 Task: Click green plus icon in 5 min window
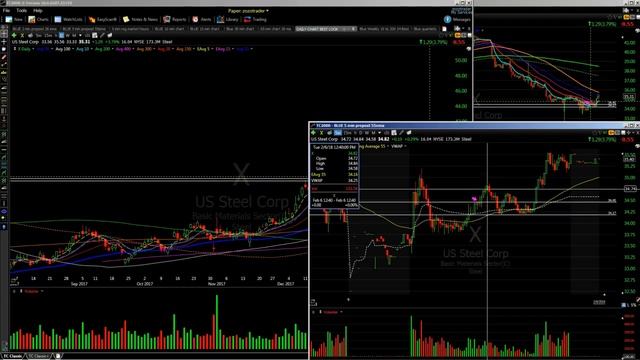coord(313,133)
